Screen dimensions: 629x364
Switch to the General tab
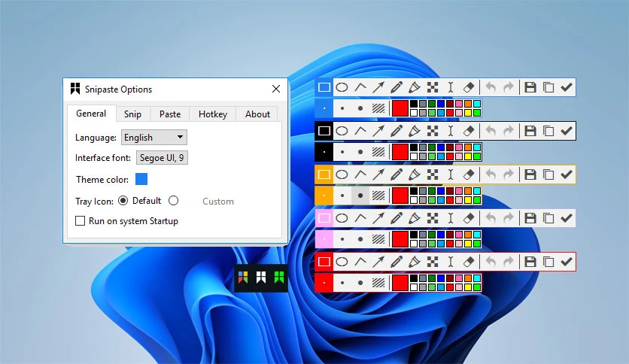pos(91,114)
